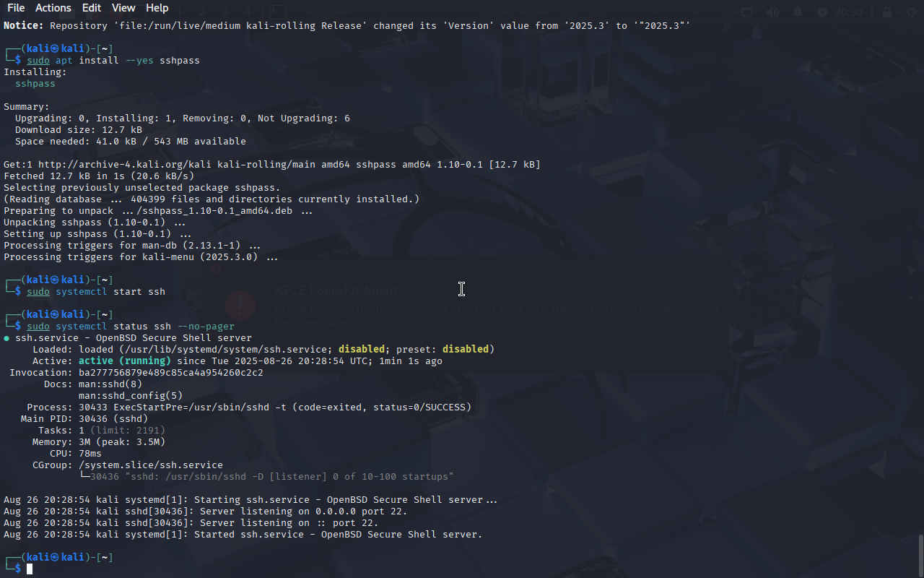Click the faint power manager lightning icon
This screenshot has height=578, width=924.
(x=822, y=12)
